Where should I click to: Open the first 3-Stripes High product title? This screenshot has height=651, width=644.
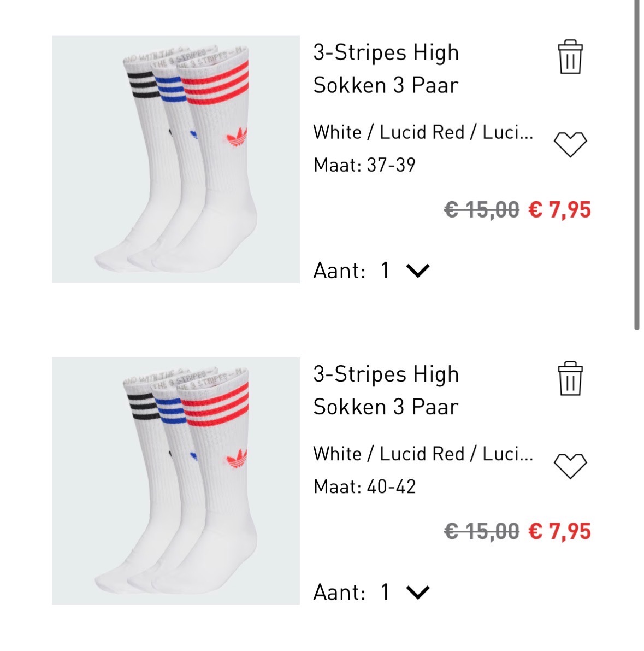pyautogui.click(x=386, y=68)
